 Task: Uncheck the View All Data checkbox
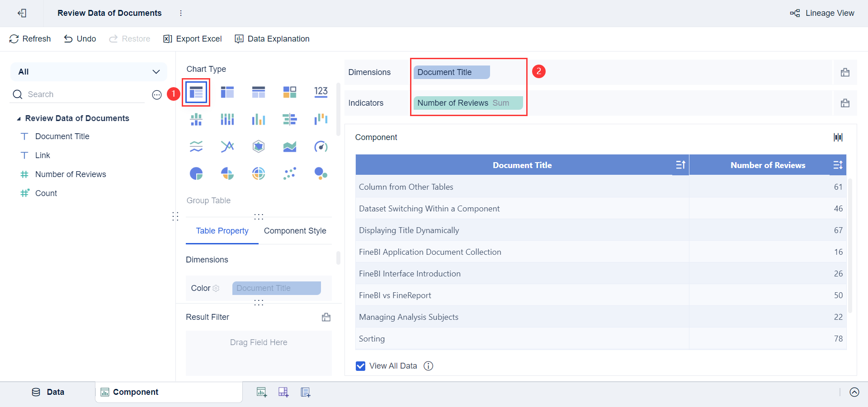coord(360,366)
